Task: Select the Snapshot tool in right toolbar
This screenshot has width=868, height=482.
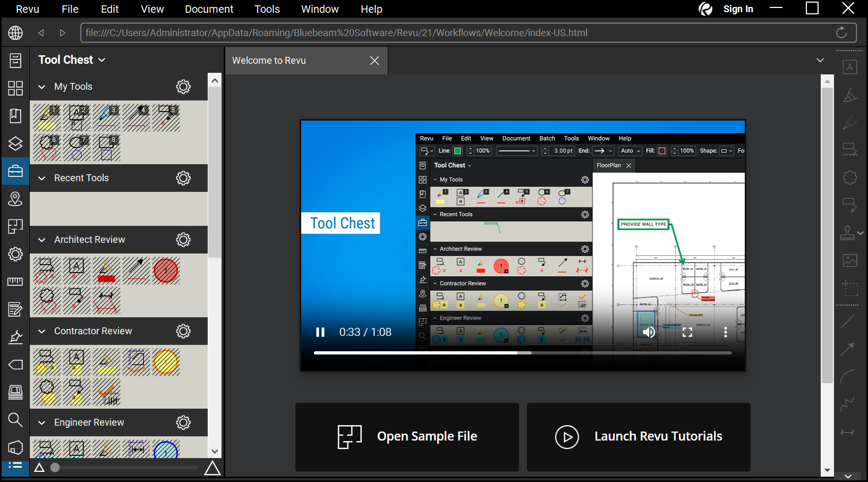Action: point(850,287)
